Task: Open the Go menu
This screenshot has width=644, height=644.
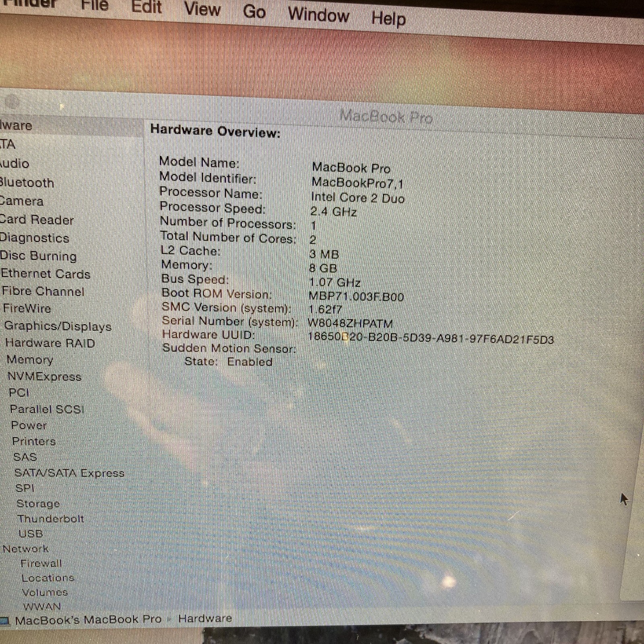Action: [254, 11]
